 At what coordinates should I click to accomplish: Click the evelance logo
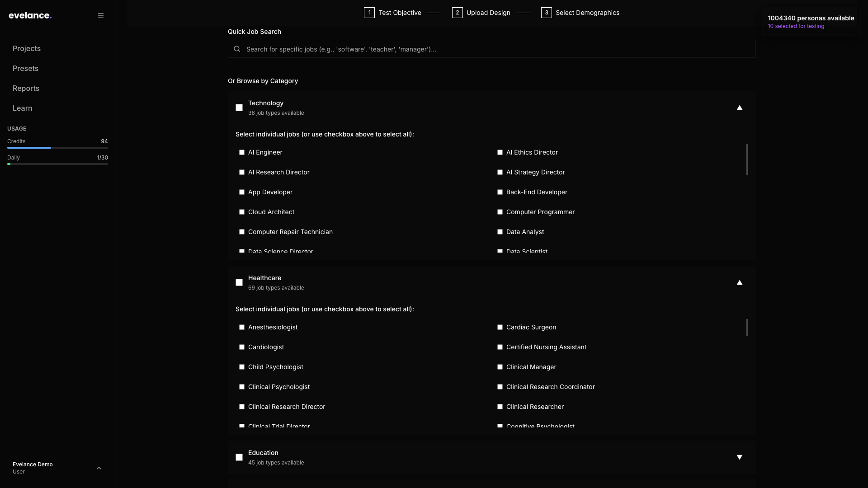(30, 15)
